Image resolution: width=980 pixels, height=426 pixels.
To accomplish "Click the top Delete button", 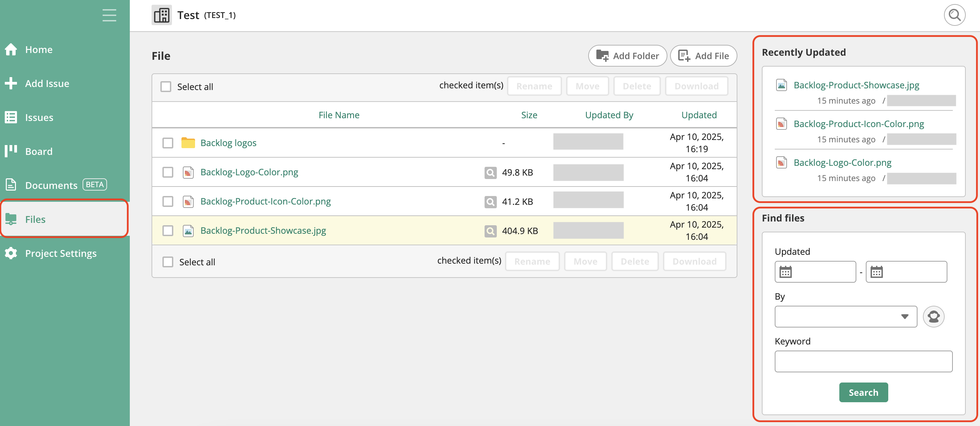I will pos(637,86).
